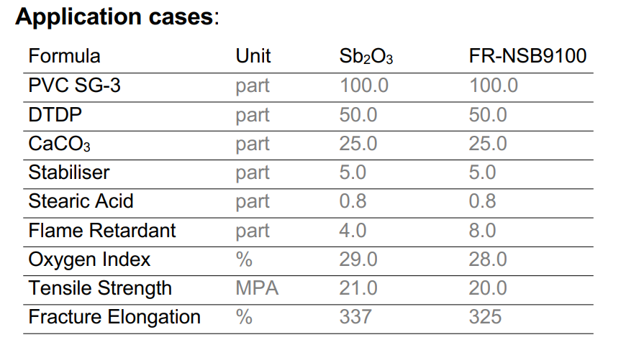This screenshot has height=345, width=644.
Task: Click the CaCO3 row label
Action: pyautogui.click(x=59, y=144)
